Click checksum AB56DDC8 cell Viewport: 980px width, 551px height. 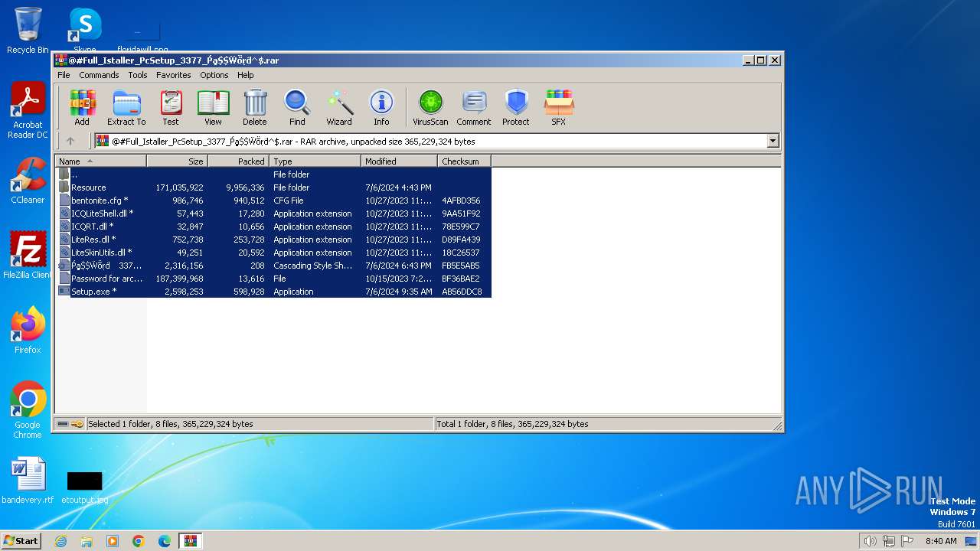(462, 292)
